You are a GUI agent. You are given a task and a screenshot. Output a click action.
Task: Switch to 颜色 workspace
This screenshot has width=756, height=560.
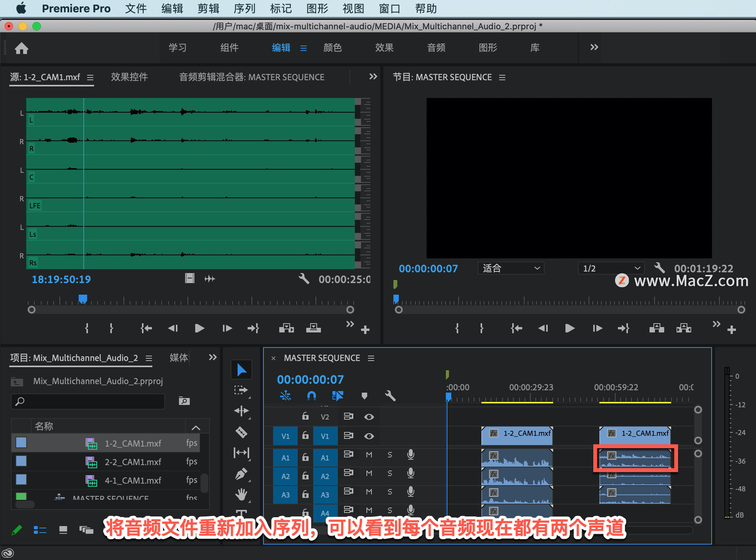click(x=332, y=48)
